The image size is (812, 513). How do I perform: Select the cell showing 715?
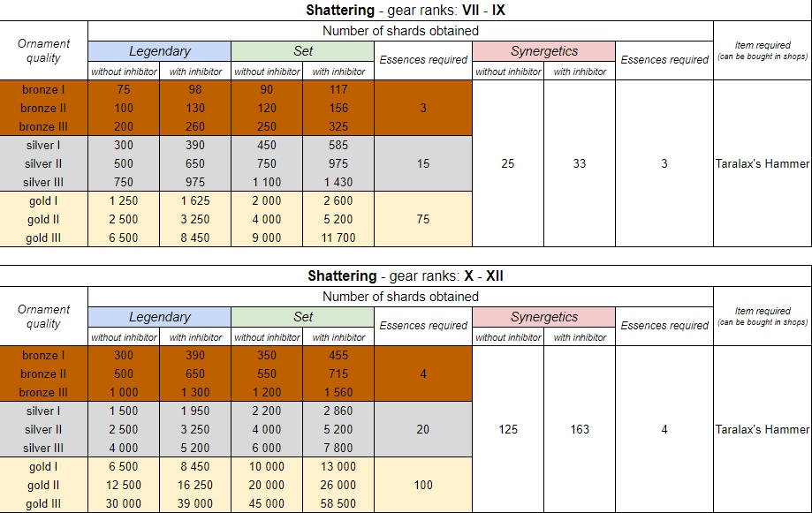338,373
